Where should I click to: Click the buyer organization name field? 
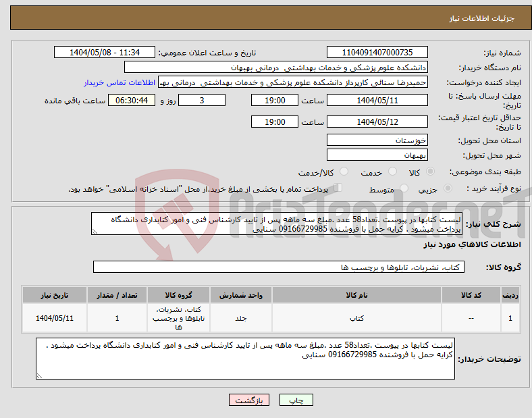coord(276,67)
